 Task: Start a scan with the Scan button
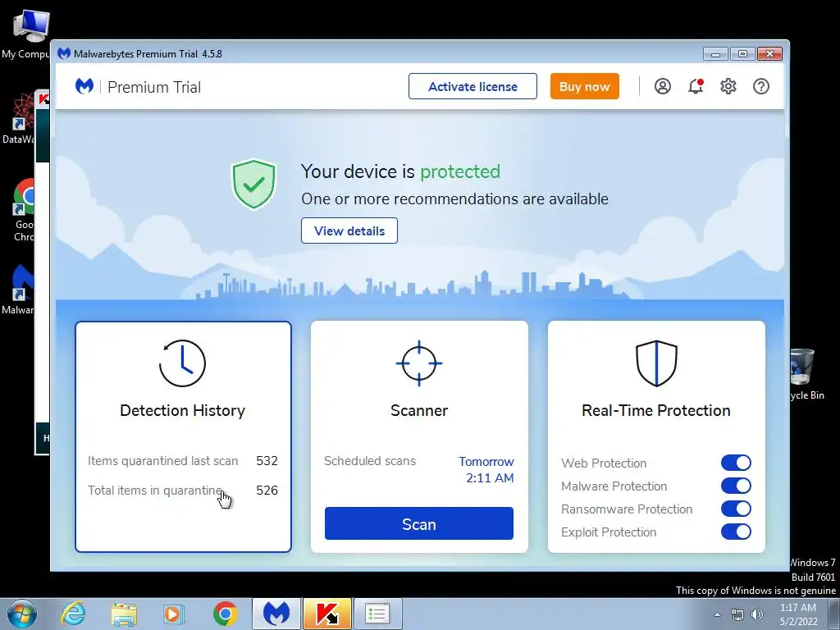[x=419, y=523]
